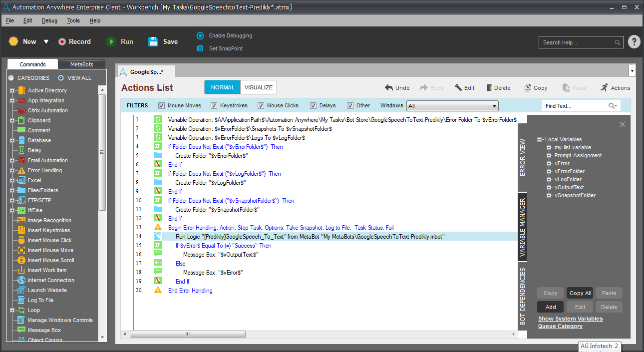
Task: Click the Show System Variables link
Action: [571, 319]
